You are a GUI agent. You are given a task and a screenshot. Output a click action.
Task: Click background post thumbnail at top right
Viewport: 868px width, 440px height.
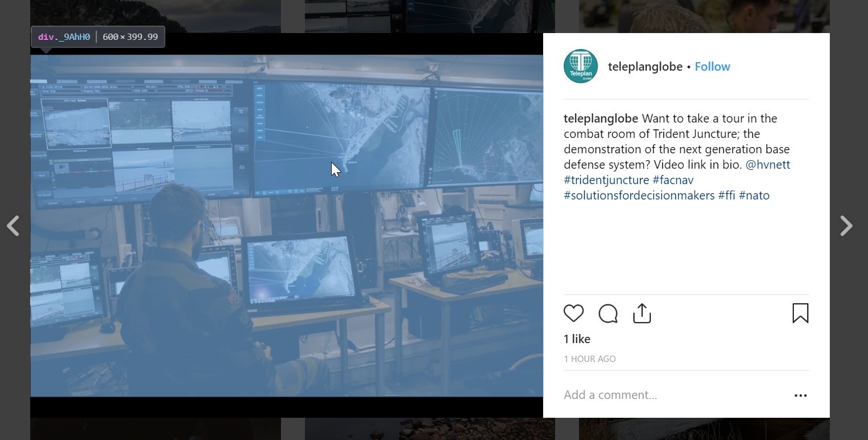coord(704,16)
